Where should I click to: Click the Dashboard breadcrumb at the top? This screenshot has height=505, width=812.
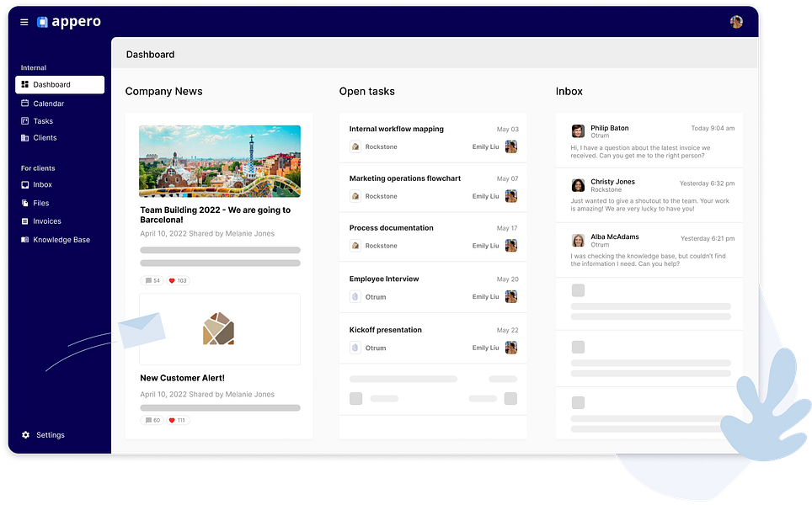[x=150, y=54]
